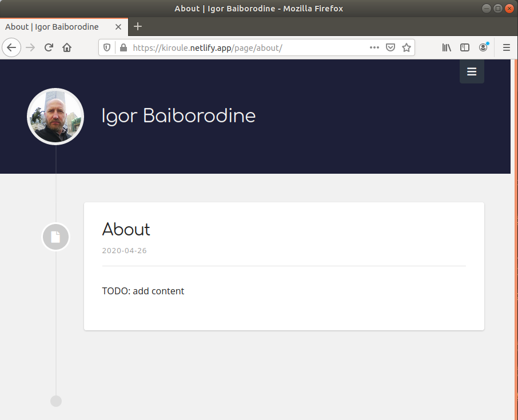Open the Firefox home page
518x420 pixels.
click(x=67, y=47)
